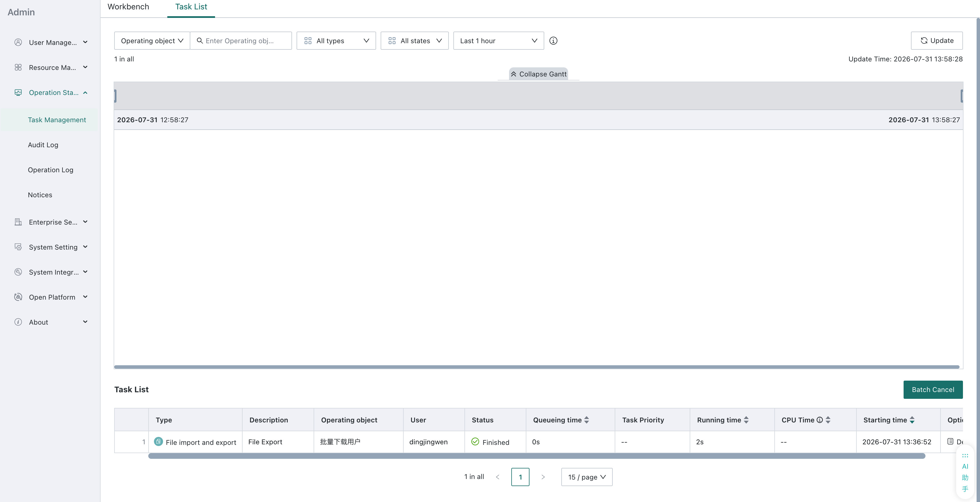Select the Task List tab

tap(191, 7)
